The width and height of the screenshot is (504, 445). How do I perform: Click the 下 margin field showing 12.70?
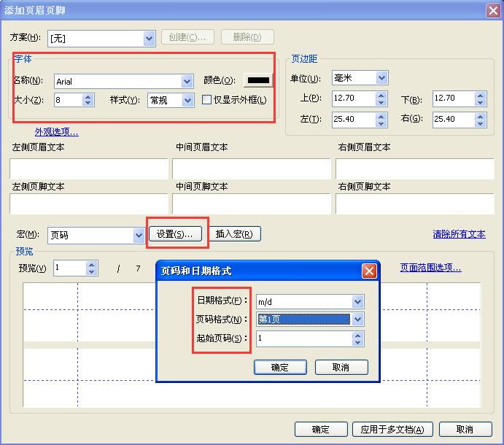(x=454, y=98)
